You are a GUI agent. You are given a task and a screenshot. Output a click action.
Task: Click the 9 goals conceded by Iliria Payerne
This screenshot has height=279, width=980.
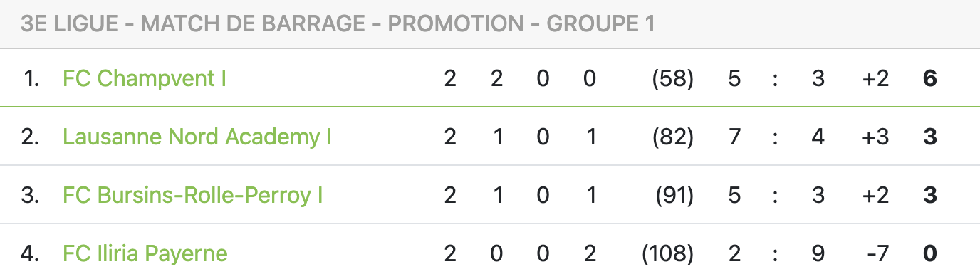[818, 253]
